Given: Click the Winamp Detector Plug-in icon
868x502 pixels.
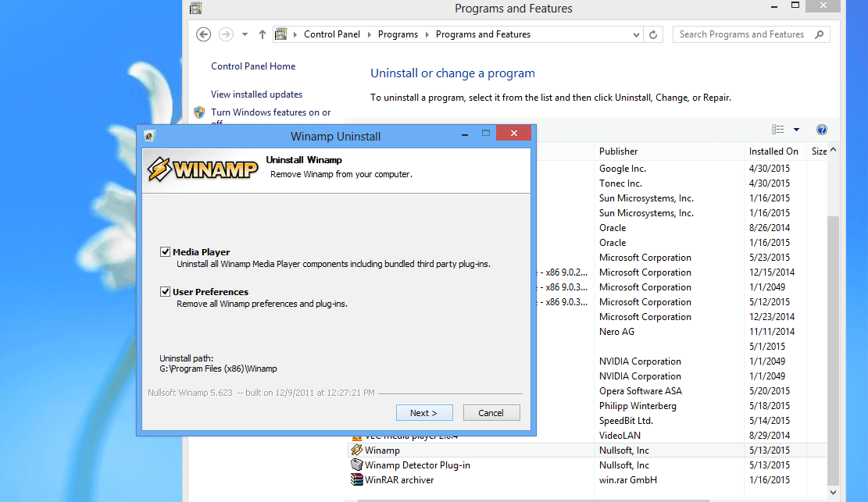Looking at the screenshot, I should click(356, 465).
